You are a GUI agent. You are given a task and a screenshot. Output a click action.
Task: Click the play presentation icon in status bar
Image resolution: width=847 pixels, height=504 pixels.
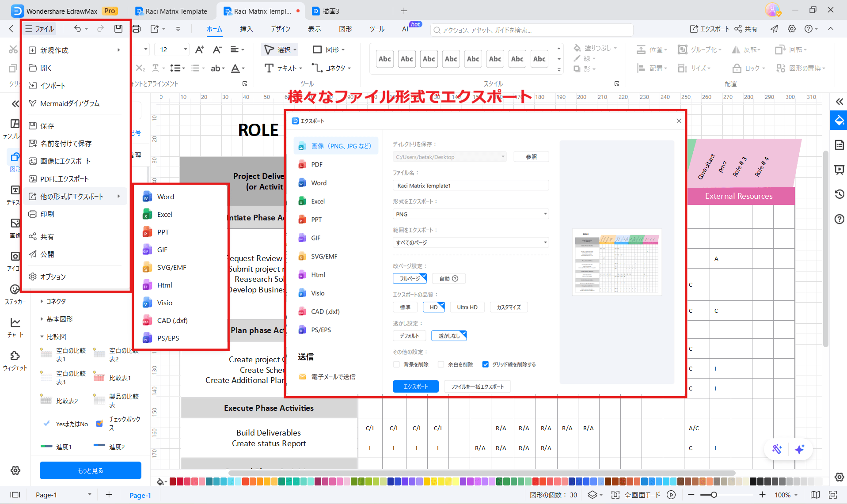tap(671, 495)
